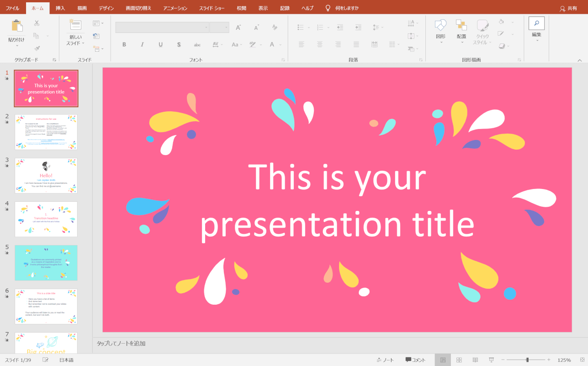Select the Bold formatting icon

click(x=124, y=44)
